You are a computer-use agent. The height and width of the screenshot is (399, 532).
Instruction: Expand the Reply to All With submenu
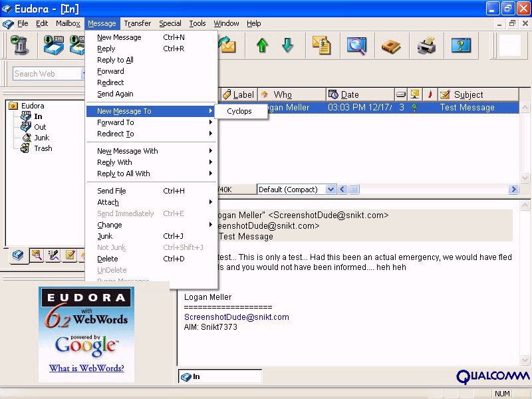[152, 174]
